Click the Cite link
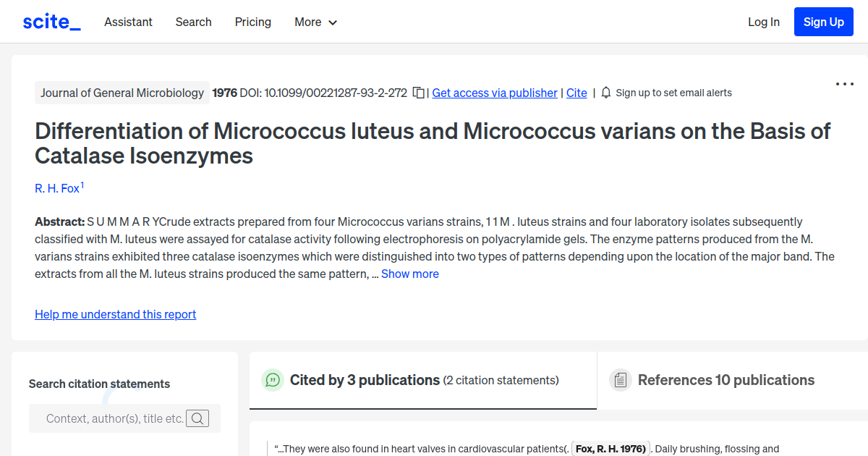The height and width of the screenshot is (456, 868). point(576,93)
